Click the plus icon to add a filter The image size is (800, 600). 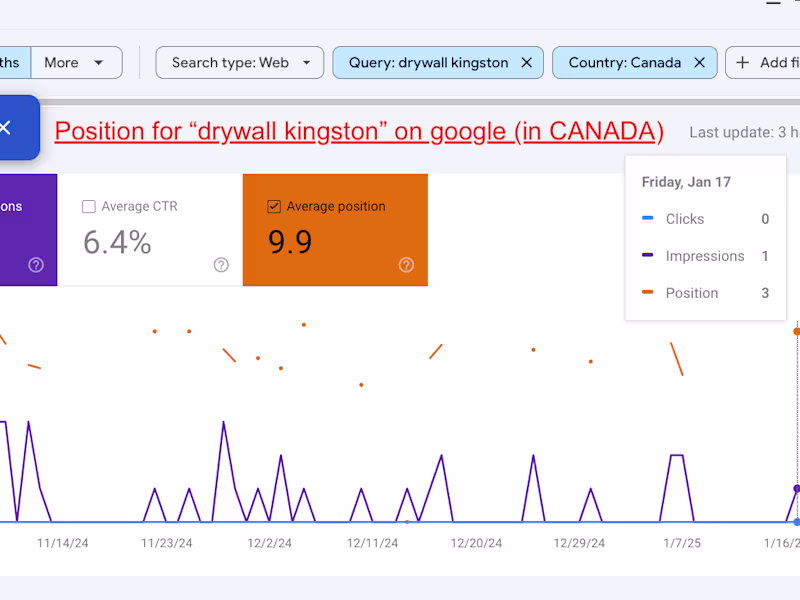click(742, 62)
